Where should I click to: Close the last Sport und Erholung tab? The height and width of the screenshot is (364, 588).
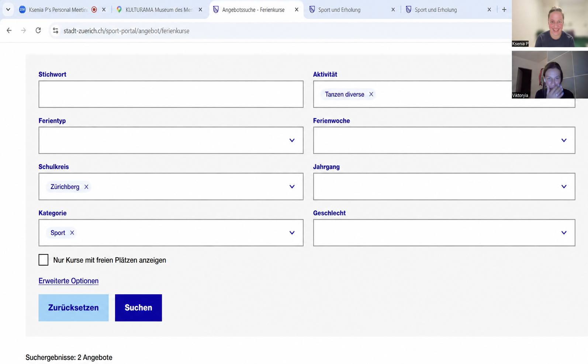[x=489, y=10]
